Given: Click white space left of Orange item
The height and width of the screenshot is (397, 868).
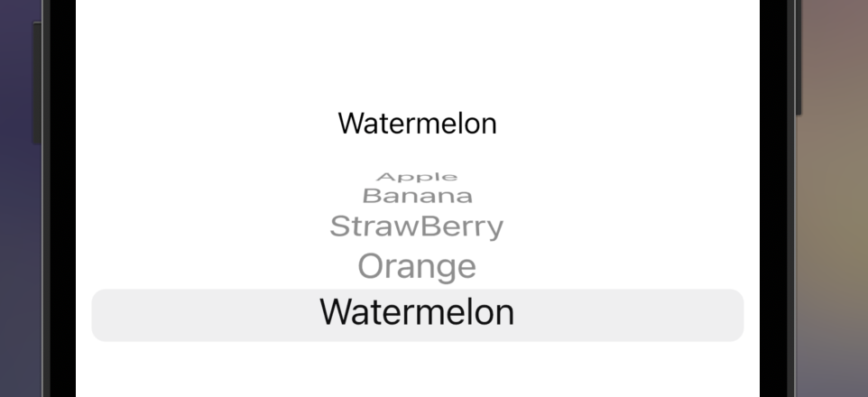Looking at the screenshot, I should [216, 266].
